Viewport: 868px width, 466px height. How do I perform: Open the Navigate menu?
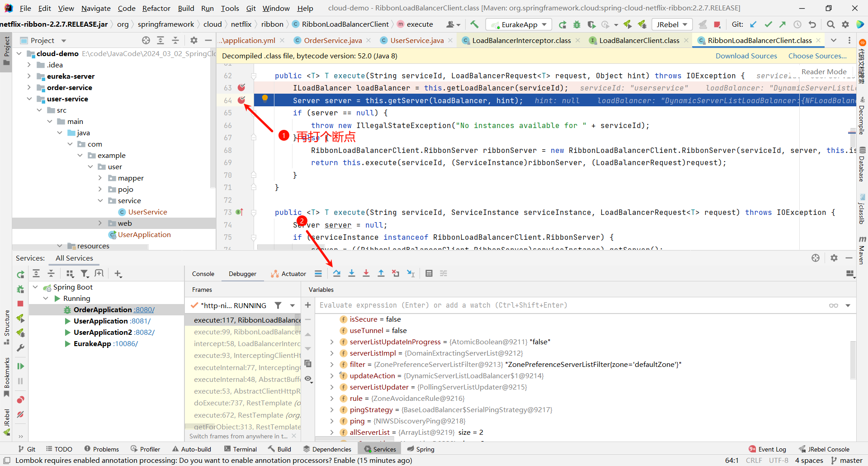tap(96, 8)
